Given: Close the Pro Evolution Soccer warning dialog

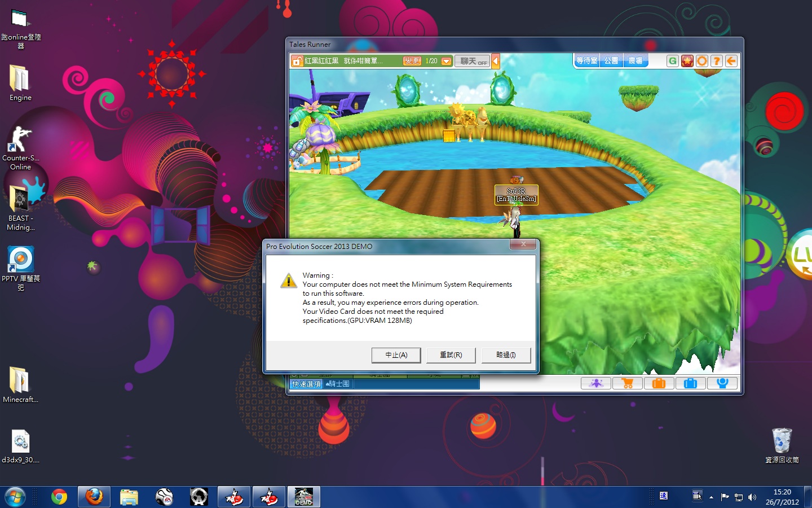Looking at the screenshot, I should 523,244.
